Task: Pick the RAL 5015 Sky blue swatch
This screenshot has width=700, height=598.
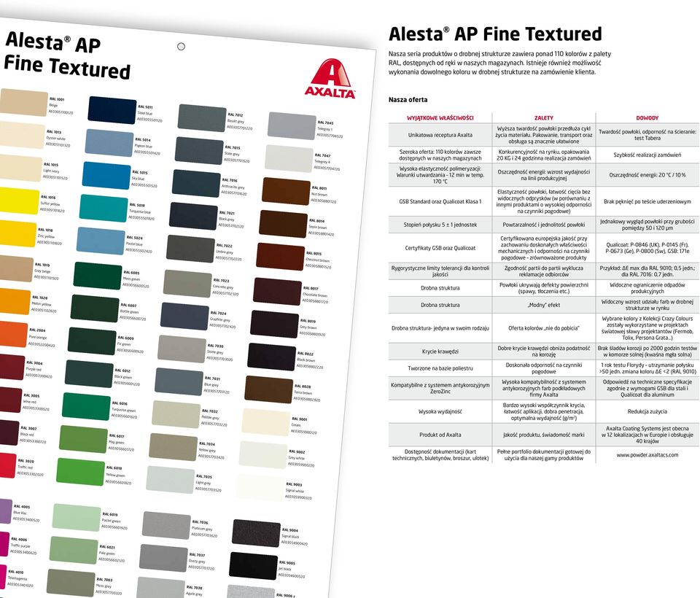Action: coord(106,176)
